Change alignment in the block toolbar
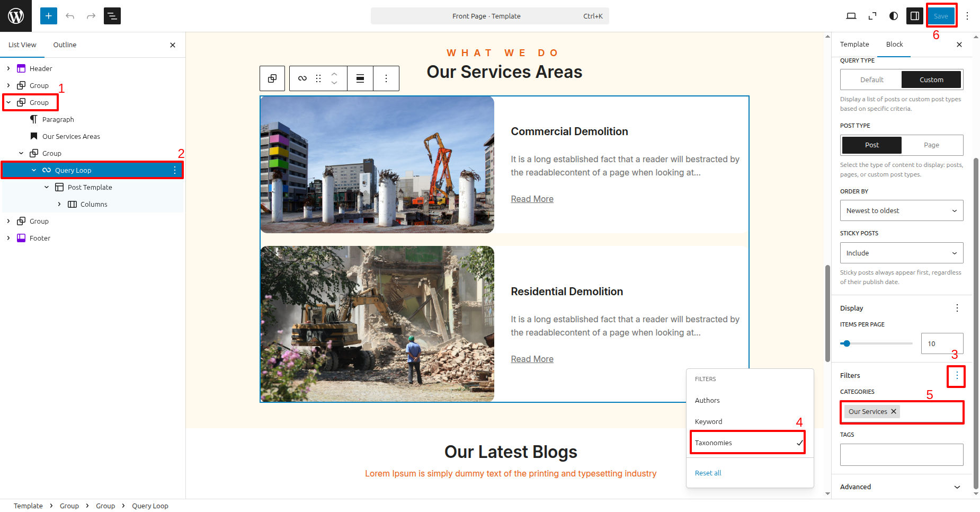Screen dimensions: 980x512 (x=360, y=78)
